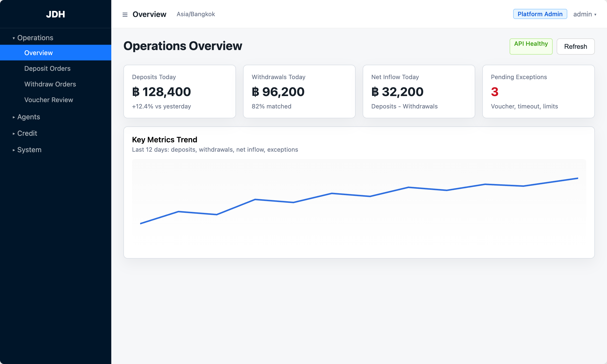Click the 82% matched text
This screenshot has width=607, height=364.
coord(271,106)
